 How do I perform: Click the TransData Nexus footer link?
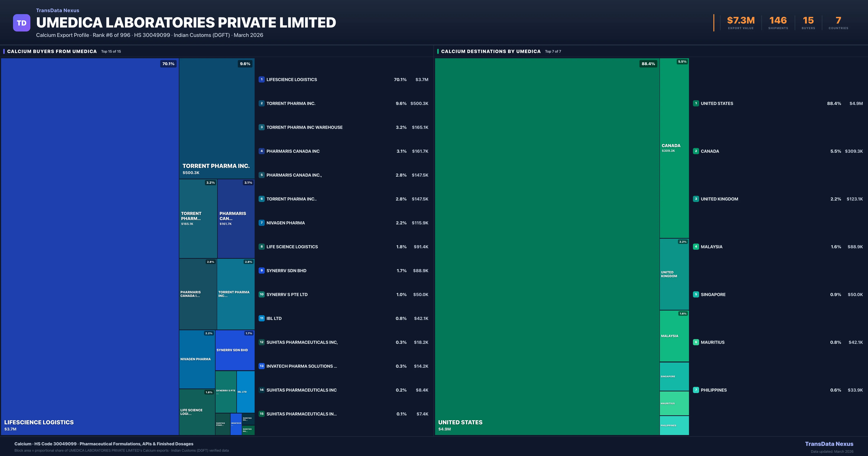[x=829, y=444]
